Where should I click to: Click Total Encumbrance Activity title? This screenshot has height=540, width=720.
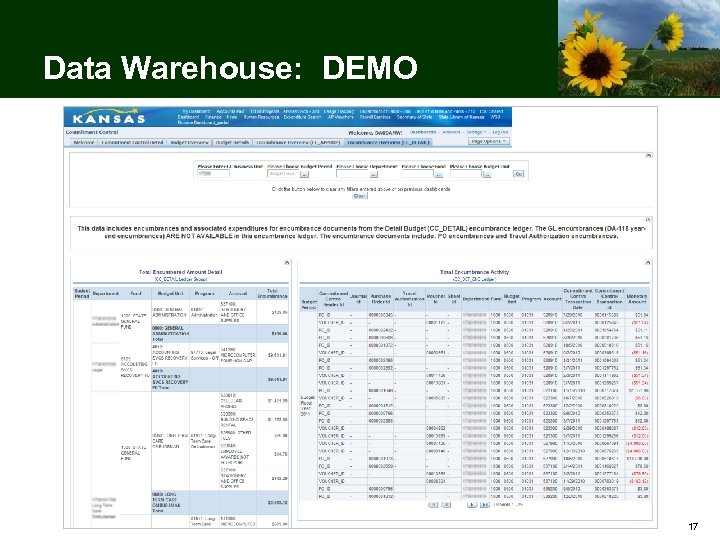point(474,272)
